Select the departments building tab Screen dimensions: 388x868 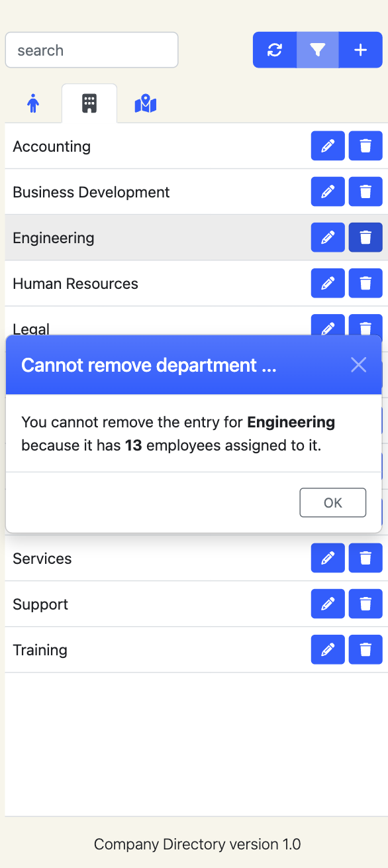point(89,103)
